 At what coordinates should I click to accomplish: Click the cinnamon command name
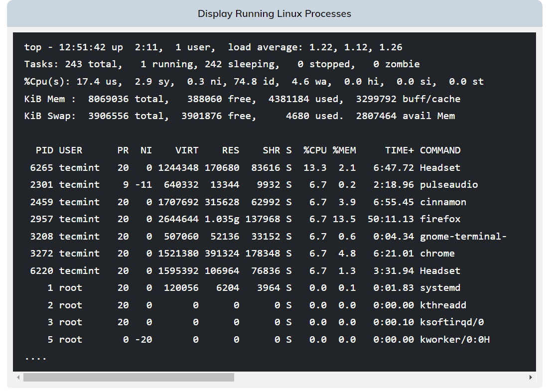[443, 202]
